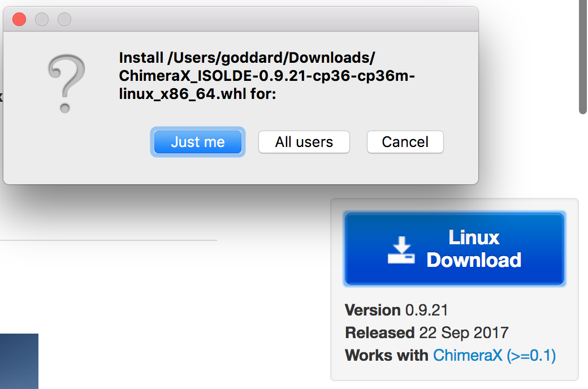This screenshot has height=389, width=588.
Task: Click the download arrow icon on the blue button
Action: pyautogui.click(x=401, y=250)
